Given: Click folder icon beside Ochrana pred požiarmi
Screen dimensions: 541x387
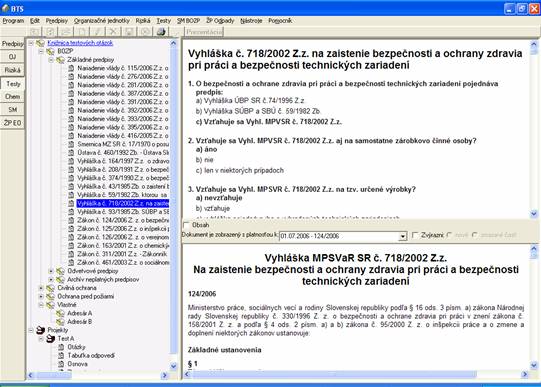Looking at the screenshot, I should pos(50,296).
